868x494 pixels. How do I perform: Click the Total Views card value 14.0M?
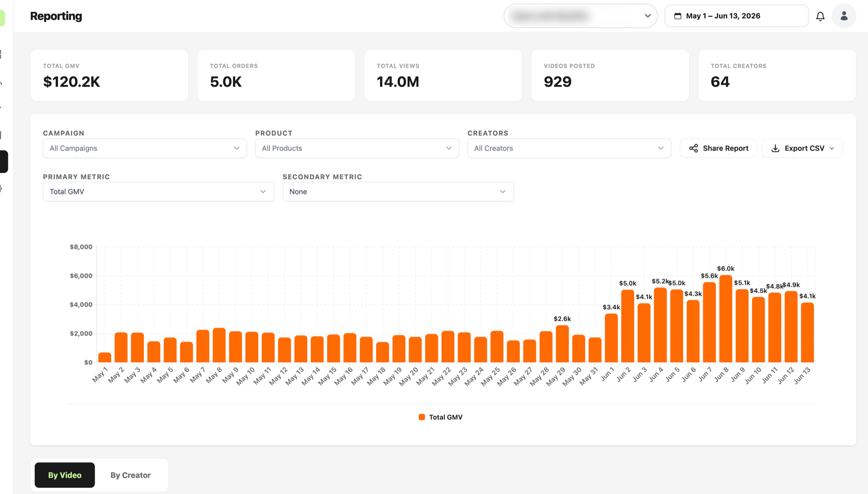(398, 82)
